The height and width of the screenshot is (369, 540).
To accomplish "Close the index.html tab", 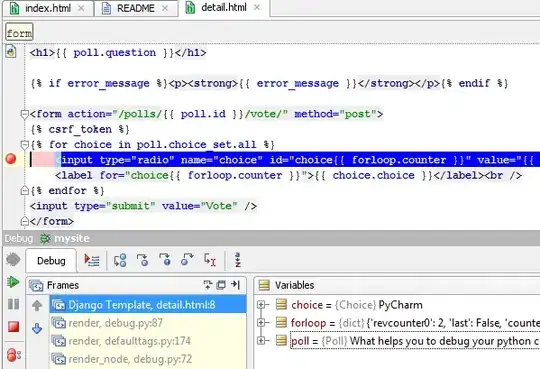I will [81, 8].
